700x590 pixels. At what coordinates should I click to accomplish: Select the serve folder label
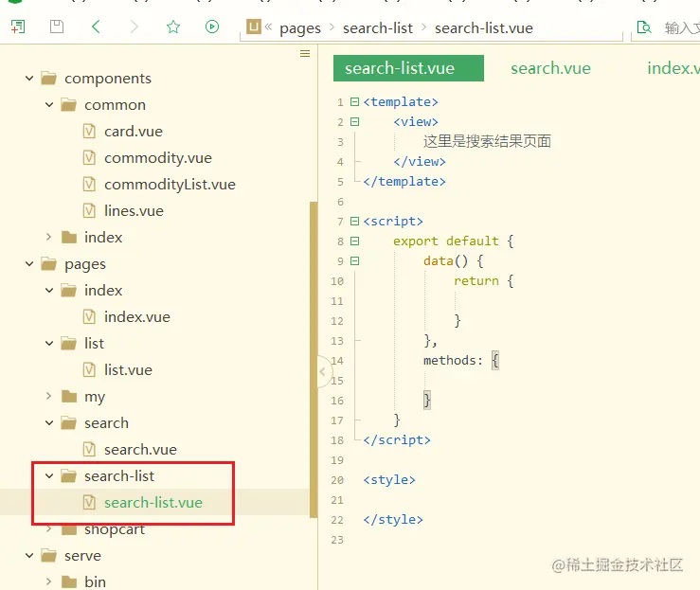pos(82,556)
